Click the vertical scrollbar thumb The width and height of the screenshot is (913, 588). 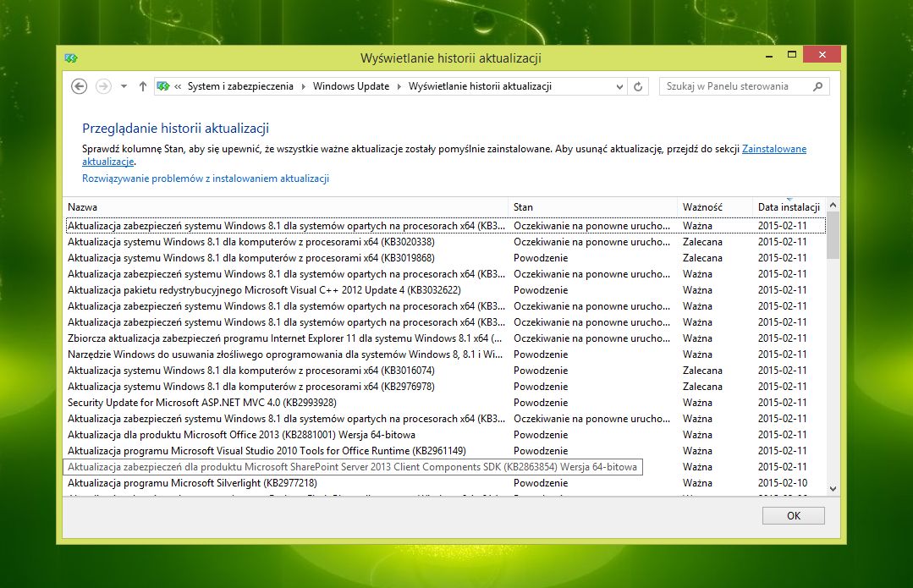click(833, 235)
